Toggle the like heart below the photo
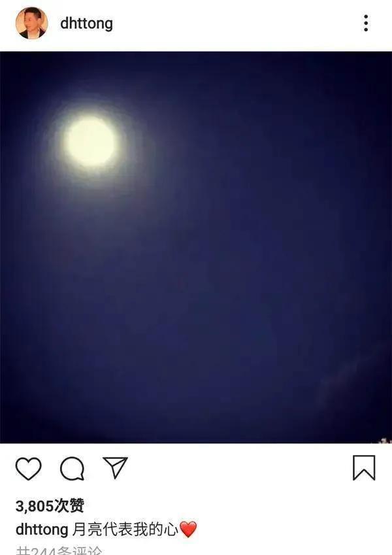Viewport: 392px width, 555px height. click(x=29, y=469)
